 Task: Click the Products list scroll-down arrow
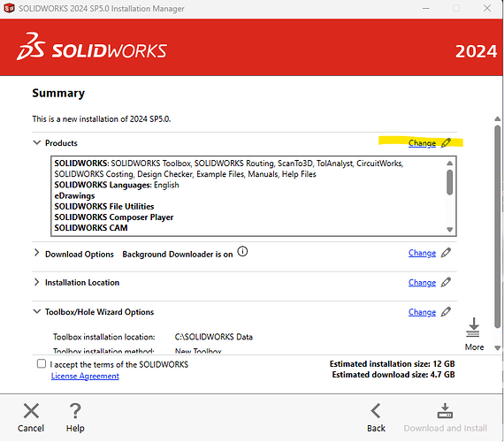click(450, 230)
